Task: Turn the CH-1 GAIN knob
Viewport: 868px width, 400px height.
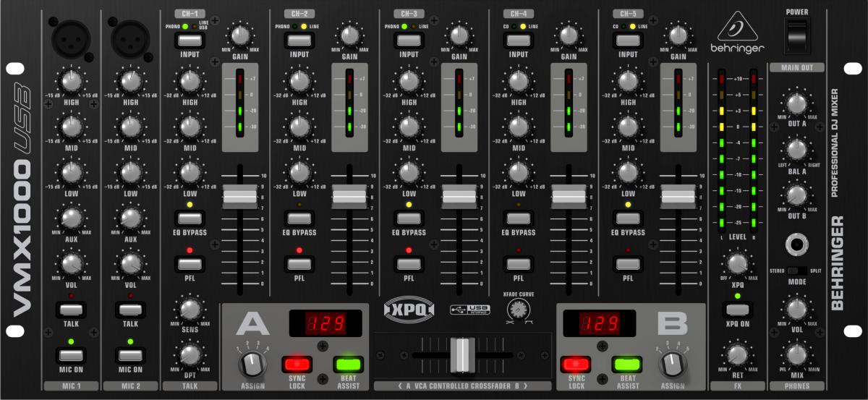Action: point(239,35)
